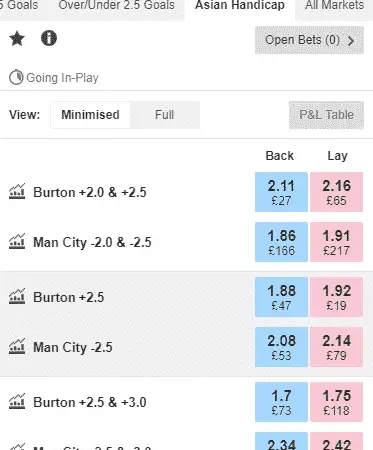
Task: Open graph icon for Man City -2.5
Action: coord(17,347)
